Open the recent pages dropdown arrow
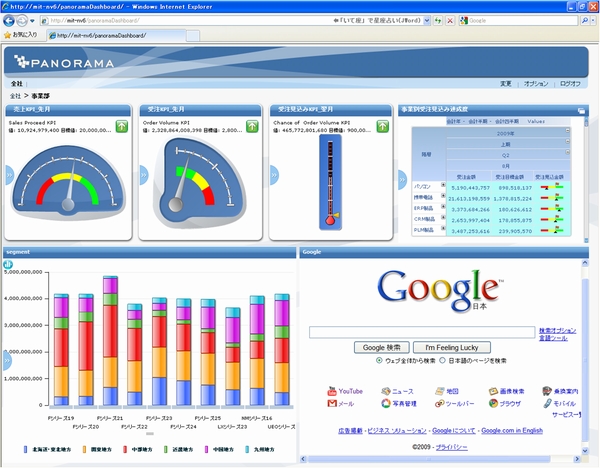 (x=32, y=21)
